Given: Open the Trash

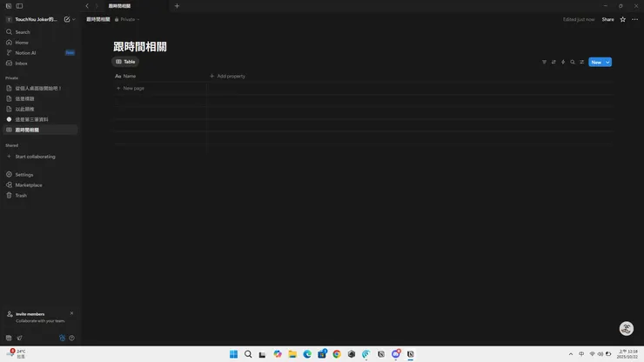Looking at the screenshot, I should click(40, 196).
